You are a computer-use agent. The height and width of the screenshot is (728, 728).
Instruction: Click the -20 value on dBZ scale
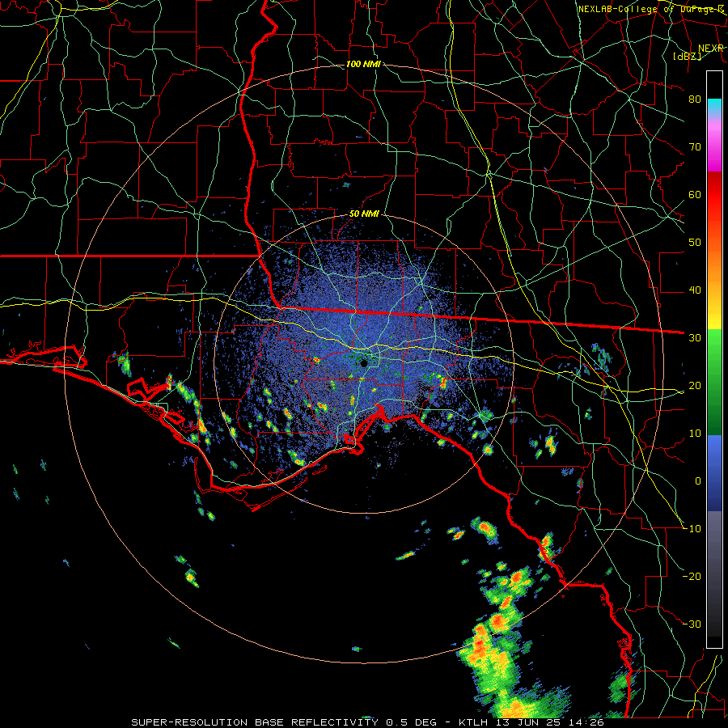coord(692,577)
